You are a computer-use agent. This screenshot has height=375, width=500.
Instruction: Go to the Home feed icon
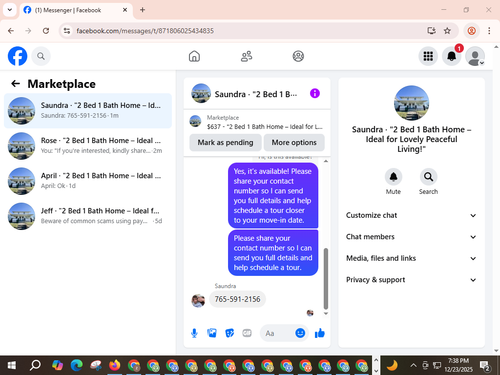[x=194, y=56]
